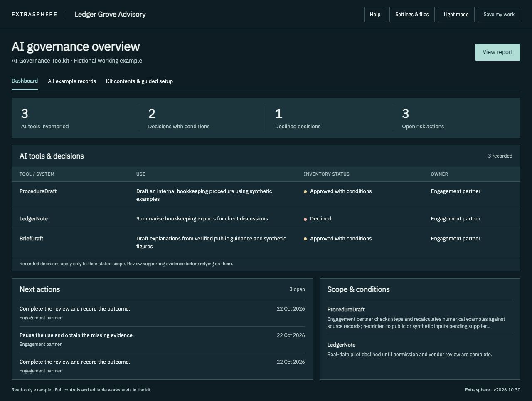The image size is (532, 401).
Task: Click ProcedureDraft heading in Scope & conditions
Action: pyautogui.click(x=346, y=310)
